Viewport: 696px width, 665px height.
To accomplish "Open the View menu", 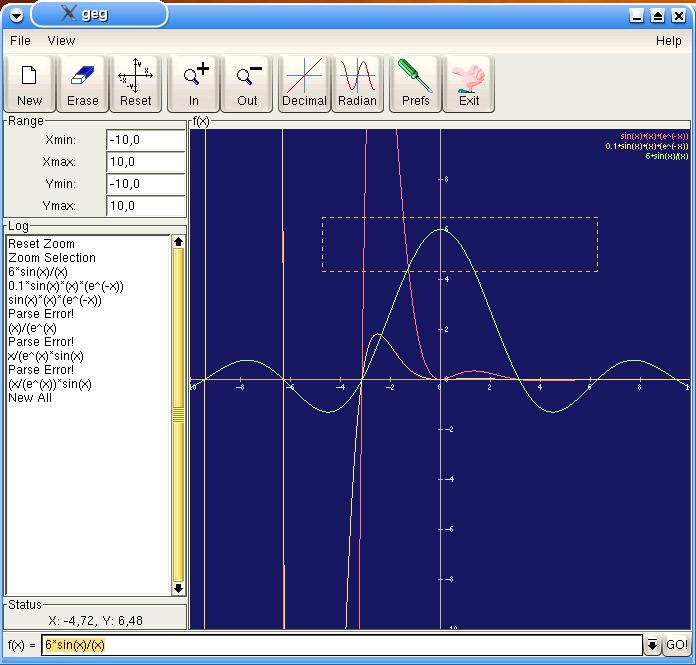I will [61, 41].
